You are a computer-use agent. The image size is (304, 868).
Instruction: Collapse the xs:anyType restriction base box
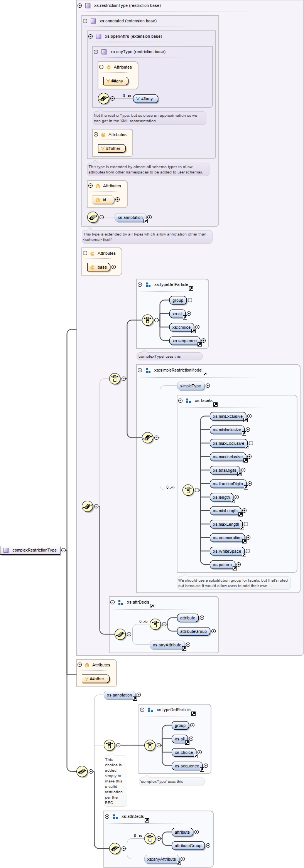(96, 52)
